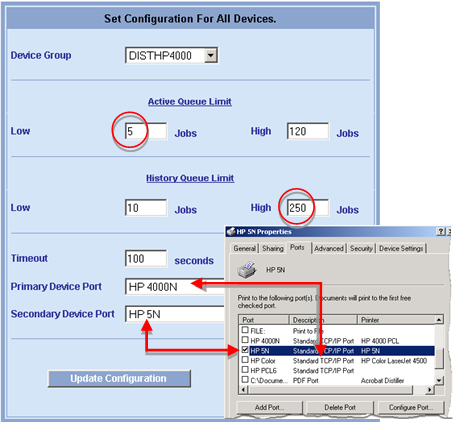Enable the FILE: port checkbox
This screenshot has width=453, height=422.
click(x=245, y=330)
